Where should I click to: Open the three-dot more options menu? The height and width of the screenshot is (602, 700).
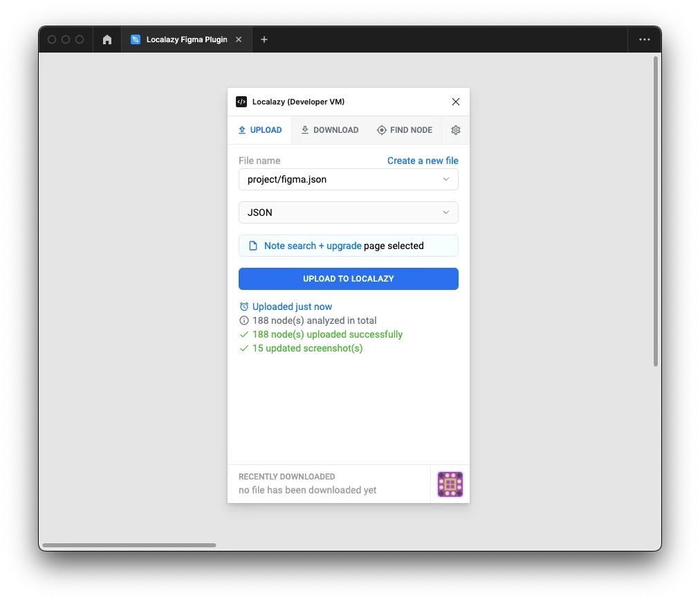coord(644,40)
